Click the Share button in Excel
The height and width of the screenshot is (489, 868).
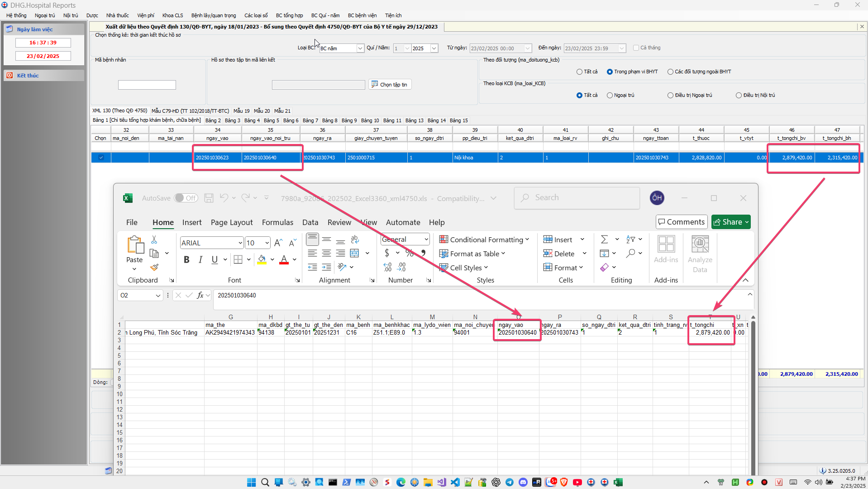[731, 222]
